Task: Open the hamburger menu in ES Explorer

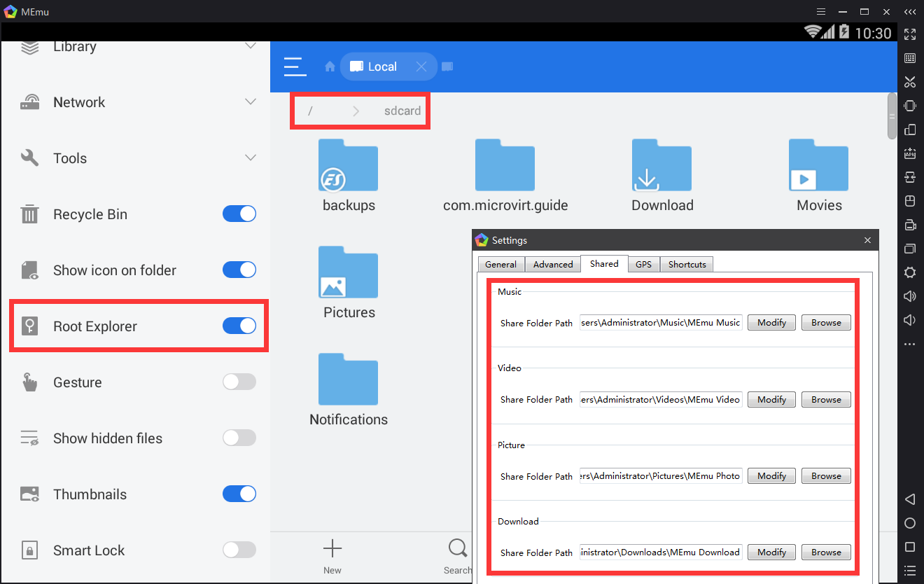Action: [x=295, y=67]
